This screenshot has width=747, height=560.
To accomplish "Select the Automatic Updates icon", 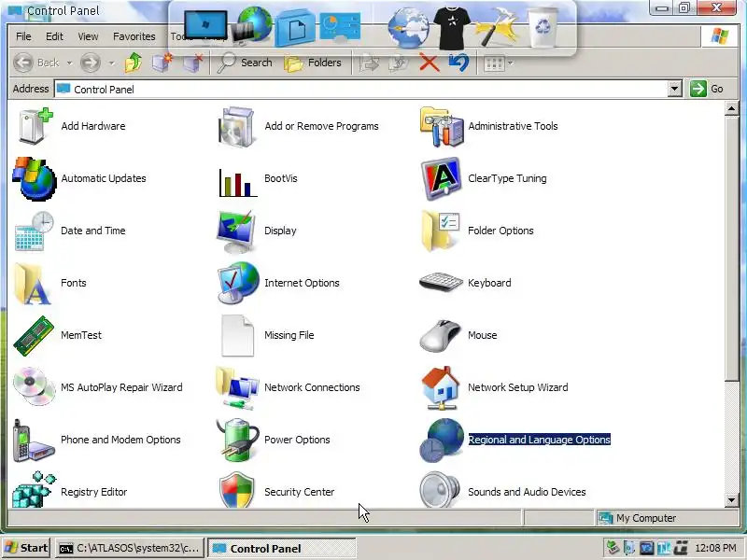I will (35, 178).
